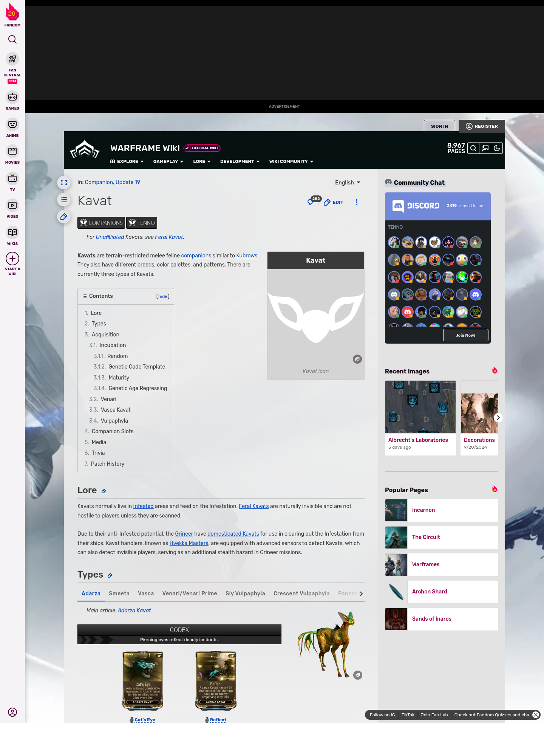Click the Edit page link

[x=334, y=202]
